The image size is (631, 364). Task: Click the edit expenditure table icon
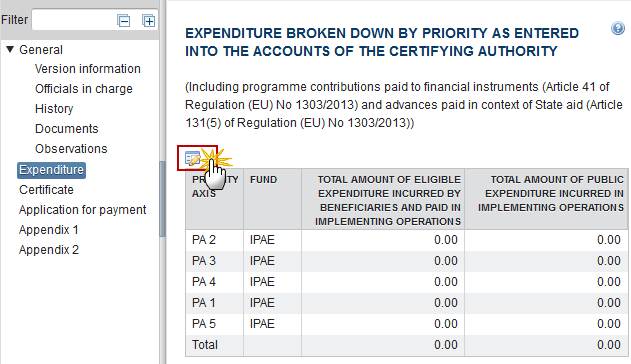(x=192, y=158)
